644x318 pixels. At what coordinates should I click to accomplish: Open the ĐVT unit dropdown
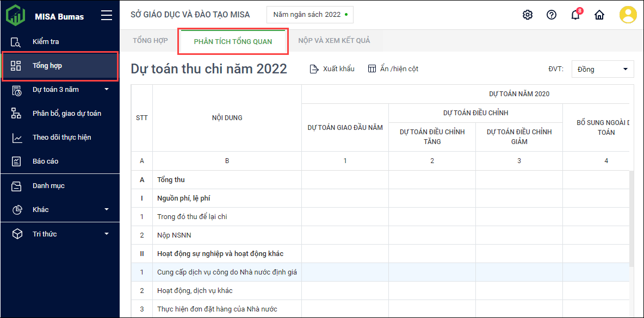[603, 69]
